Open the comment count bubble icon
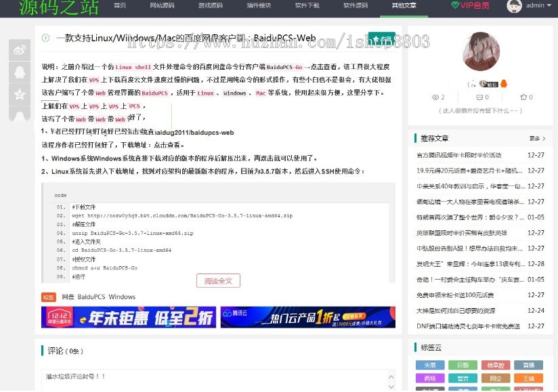Viewport: 558px width, 392px height. tap(479, 97)
